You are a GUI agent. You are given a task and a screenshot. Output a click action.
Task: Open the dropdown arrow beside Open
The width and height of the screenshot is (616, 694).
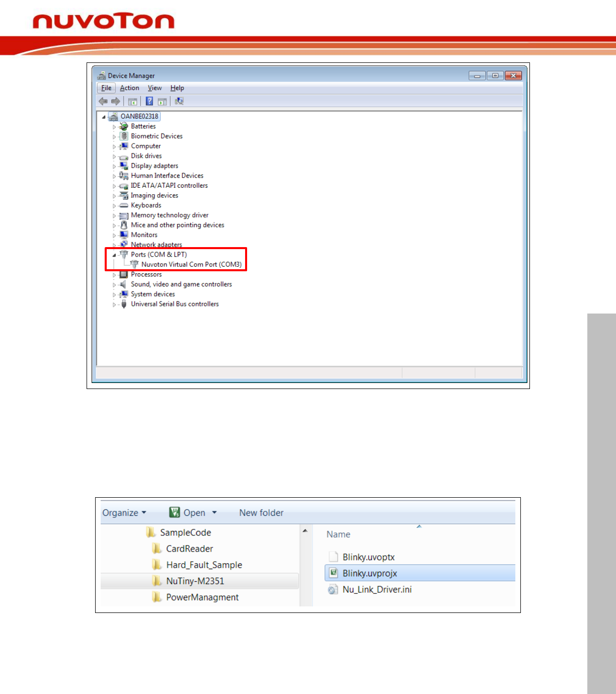[214, 513]
